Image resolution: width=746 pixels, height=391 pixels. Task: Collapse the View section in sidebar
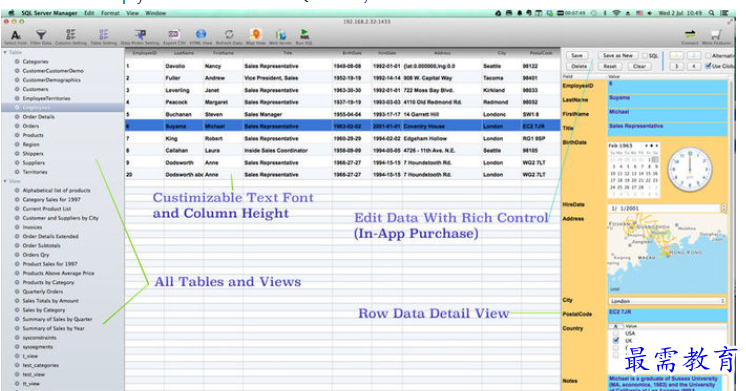coord(5,181)
